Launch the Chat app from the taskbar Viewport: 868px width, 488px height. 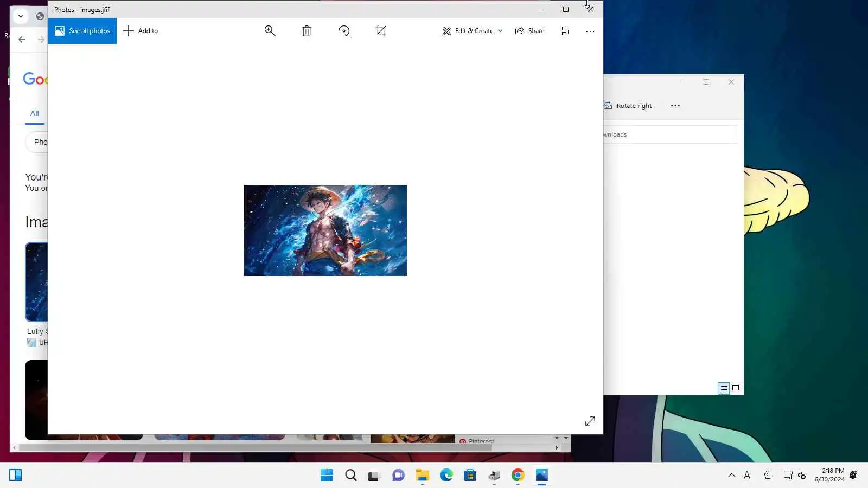398,476
